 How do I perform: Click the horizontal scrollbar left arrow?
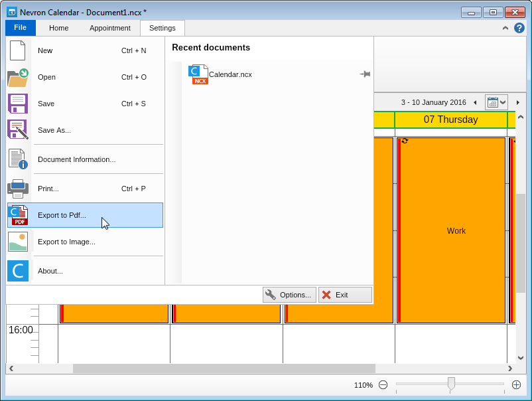[11, 368]
